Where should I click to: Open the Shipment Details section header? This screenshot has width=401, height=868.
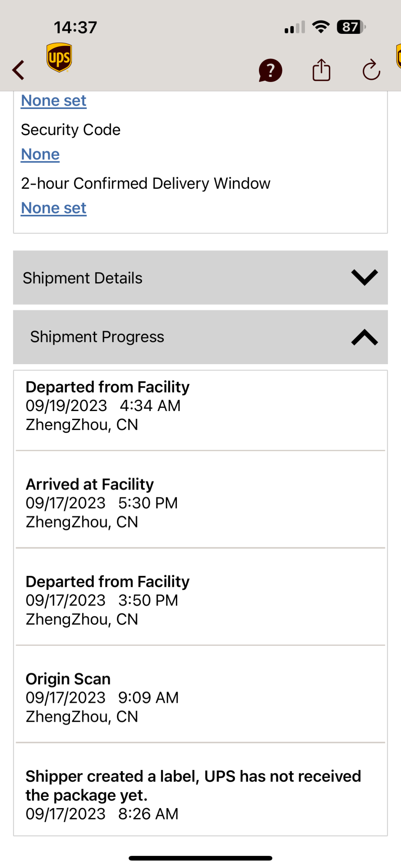pos(200,277)
